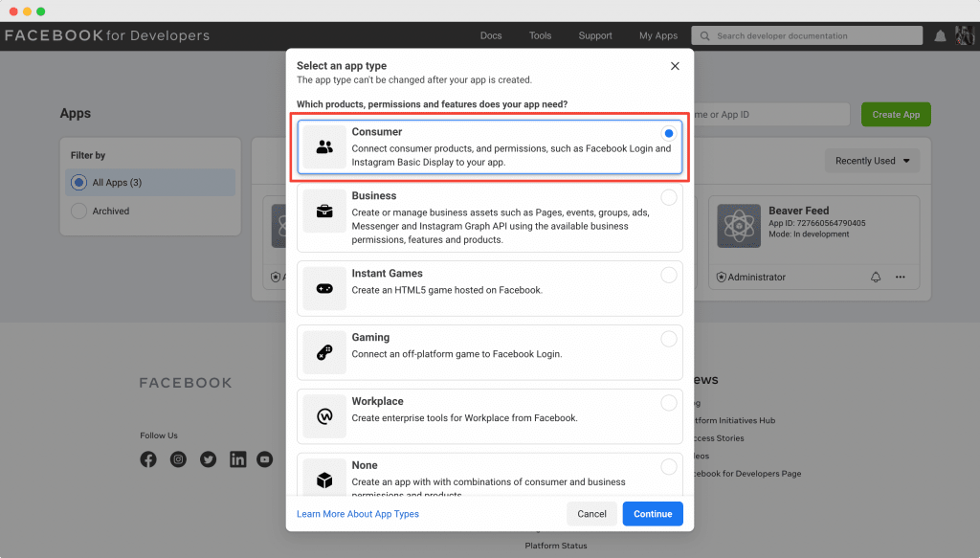Open the My Apps menu
The width and height of the screenshot is (980, 558).
pyautogui.click(x=658, y=35)
